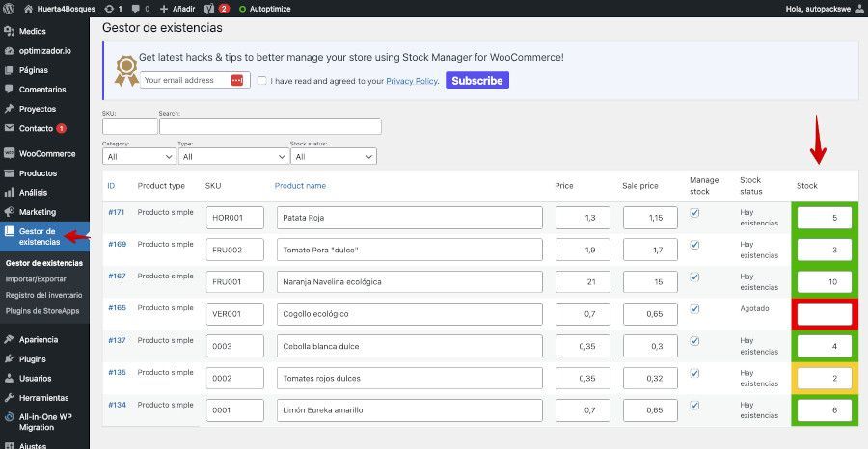This screenshot has height=449, width=868.
Task: Click the password manager icon in email field
Action: 237,80
